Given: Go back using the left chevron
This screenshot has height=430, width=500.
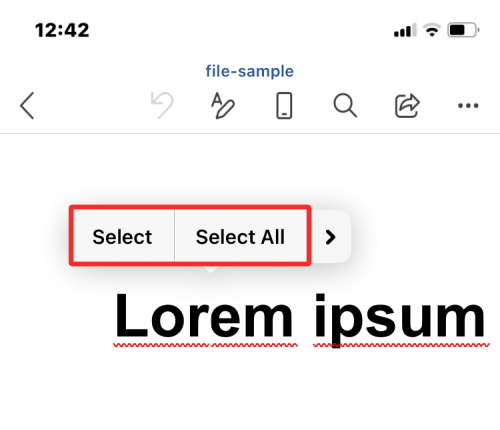Looking at the screenshot, I should point(27,106).
